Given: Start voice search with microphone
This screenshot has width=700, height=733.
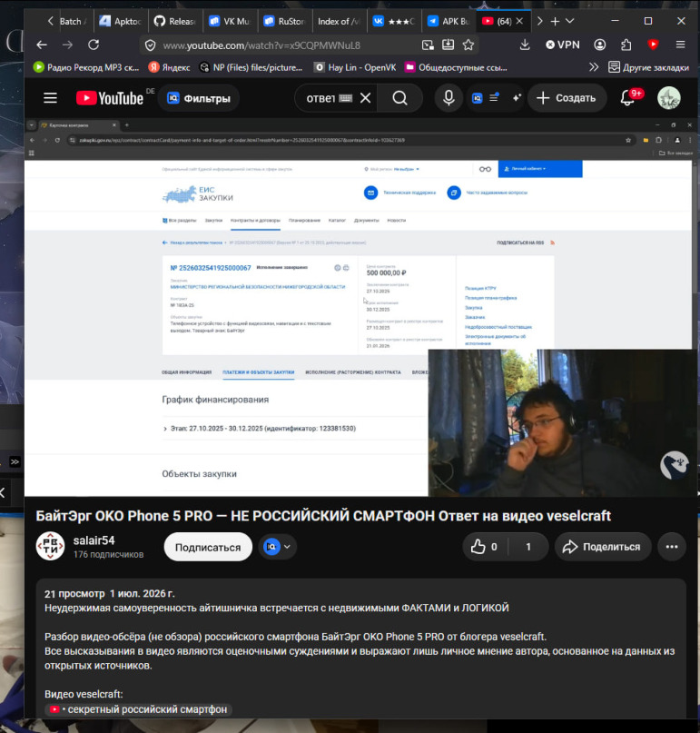Looking at the screenshot, I should (449, 98).
